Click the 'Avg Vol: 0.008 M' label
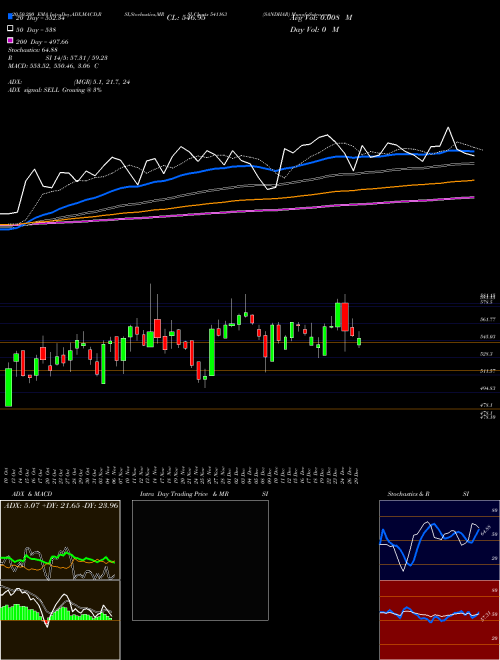 pyautogui.click(x=321, y=17)
